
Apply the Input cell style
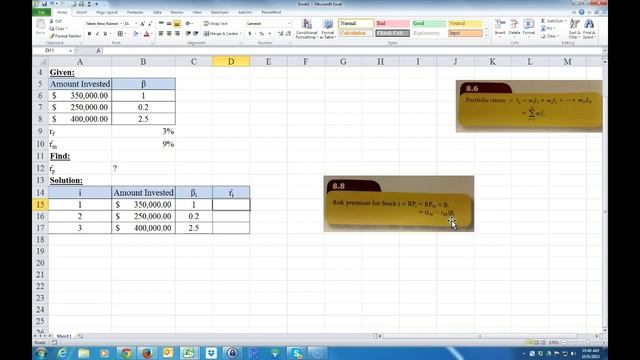465,33
